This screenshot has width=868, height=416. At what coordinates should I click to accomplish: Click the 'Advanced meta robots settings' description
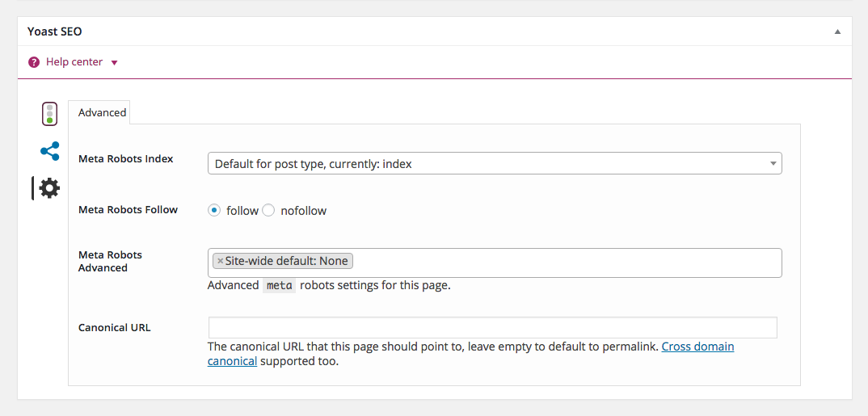coord(329,286)
